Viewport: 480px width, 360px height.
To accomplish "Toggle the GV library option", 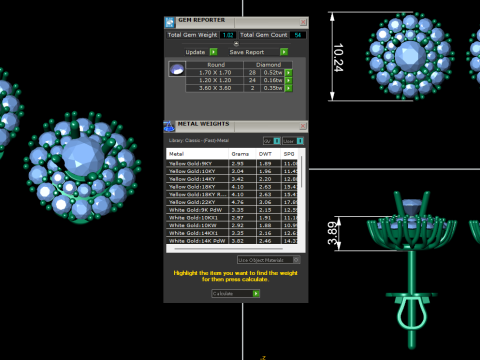I will pyautogui.click(x=272, y=141).
